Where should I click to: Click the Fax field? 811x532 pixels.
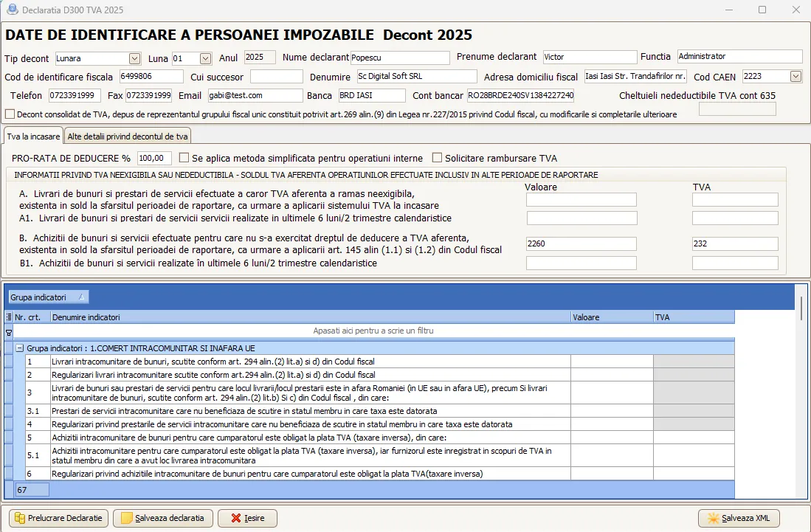[x=148, y=95]
